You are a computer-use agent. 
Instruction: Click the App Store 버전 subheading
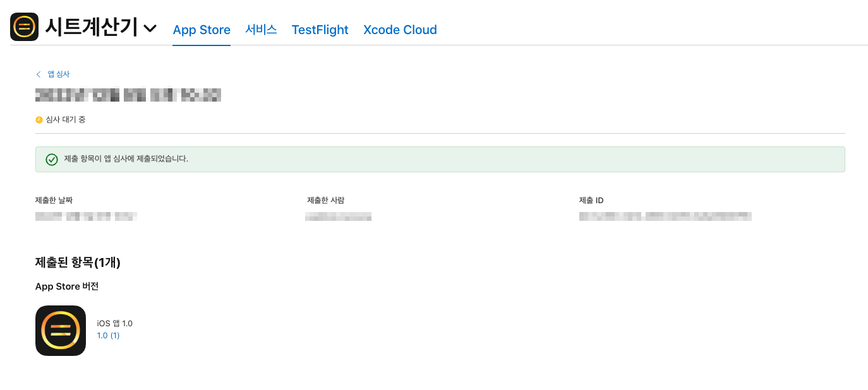click(67, 287)
